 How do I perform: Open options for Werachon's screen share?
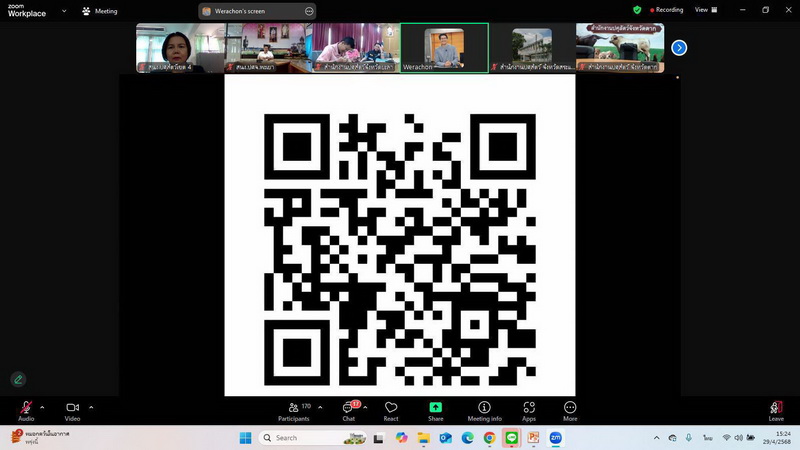click(309, 11)
